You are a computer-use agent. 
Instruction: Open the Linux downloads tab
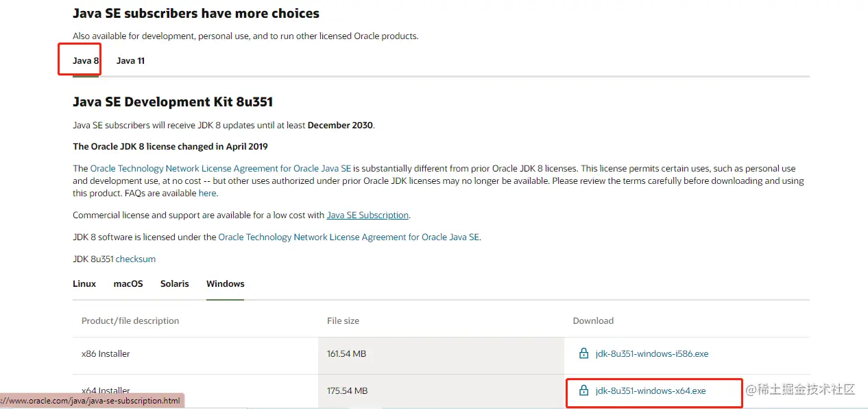(x=84, y=283)
